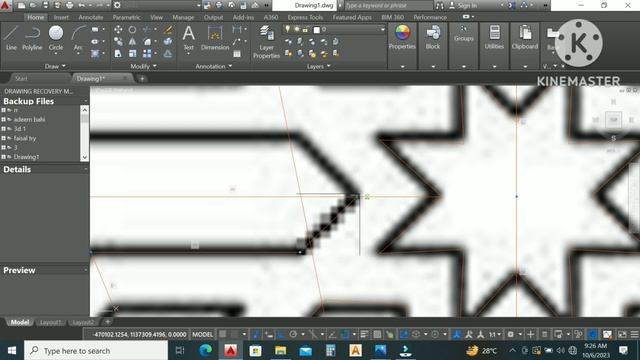Image resolution: width=640 pixels, height=360 pixels.
Task: Toggle grid display in status bar
Action: tap(223, 334)
